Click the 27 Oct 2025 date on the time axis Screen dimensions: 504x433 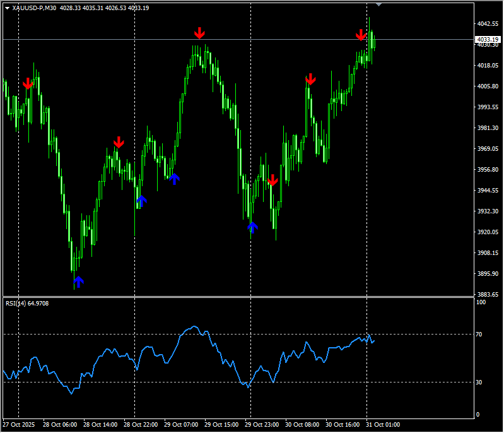tap(18, 425)
